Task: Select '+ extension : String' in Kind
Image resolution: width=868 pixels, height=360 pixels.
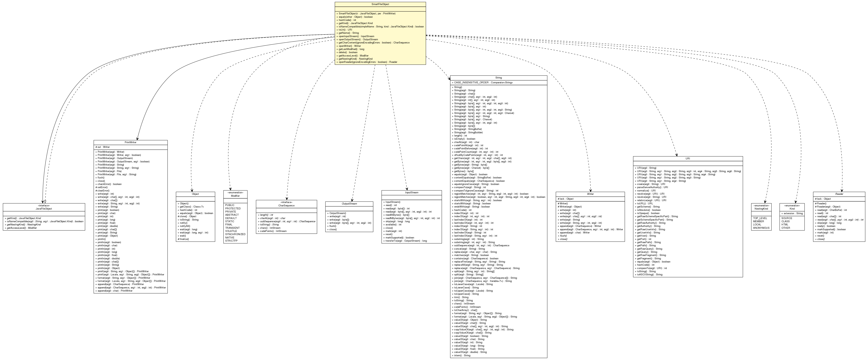Action: point(792,213)
